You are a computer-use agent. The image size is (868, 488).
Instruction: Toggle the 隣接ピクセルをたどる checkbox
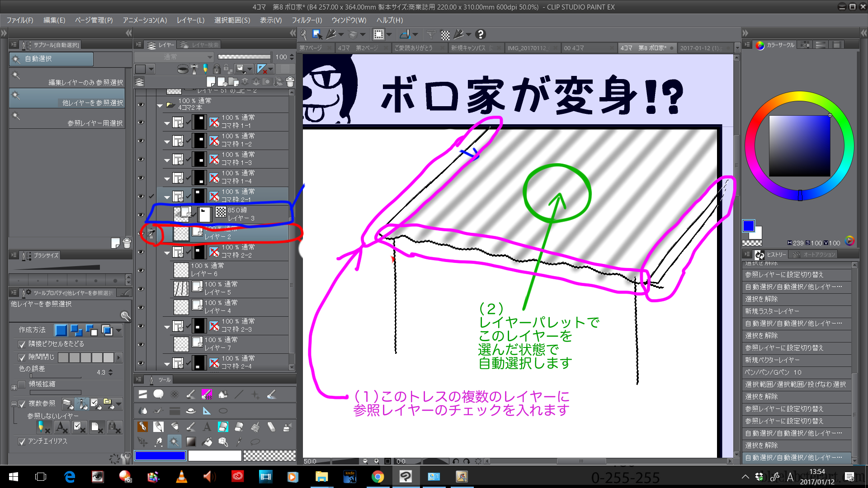22,344
